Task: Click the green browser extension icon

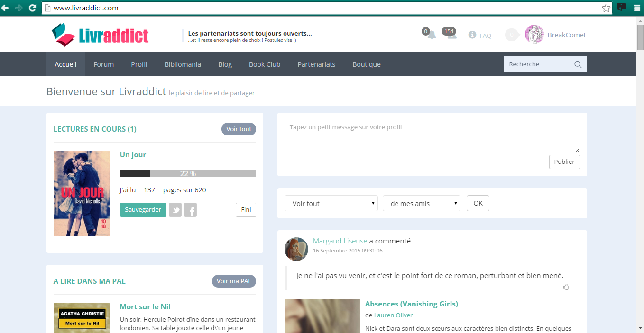Action: (x=621, y=7)
